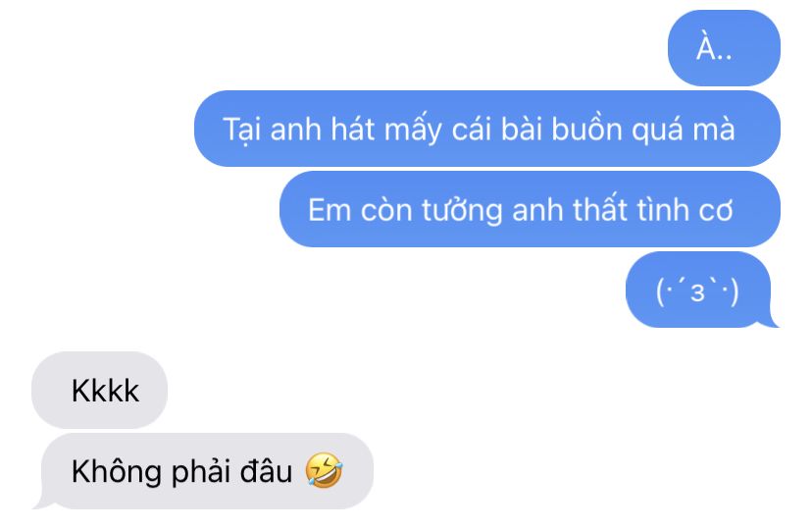This screenshot has width=812, height=529.
Task: Tap the kaomoji (·´з`·) message bubble
Action: click(x=698, y=290)
